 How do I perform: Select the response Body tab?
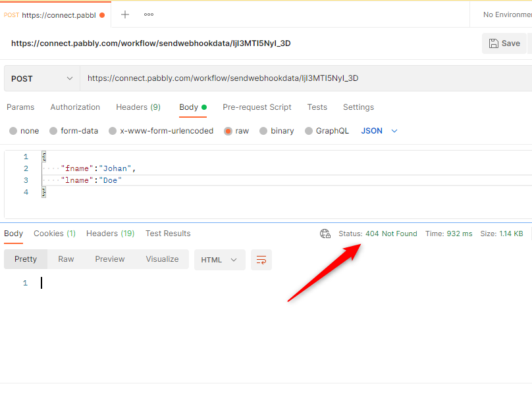click(x=14, y=234)
